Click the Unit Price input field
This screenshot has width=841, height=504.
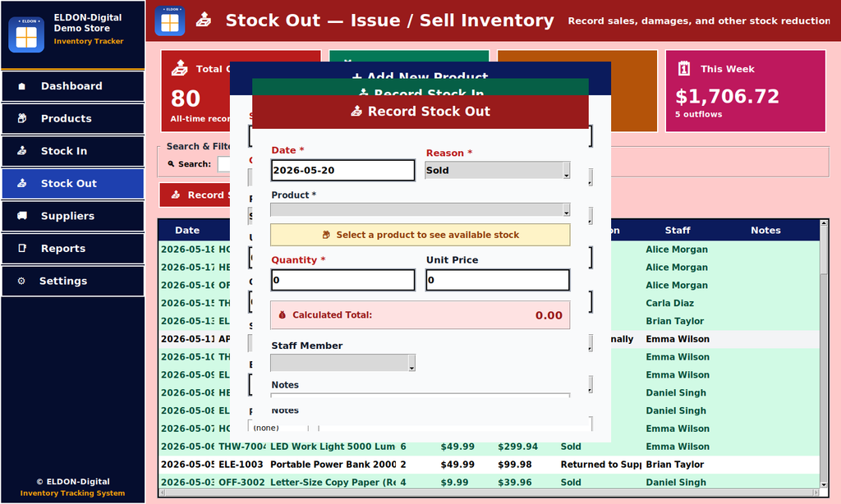pyautogui.click(x=497, y=280)
